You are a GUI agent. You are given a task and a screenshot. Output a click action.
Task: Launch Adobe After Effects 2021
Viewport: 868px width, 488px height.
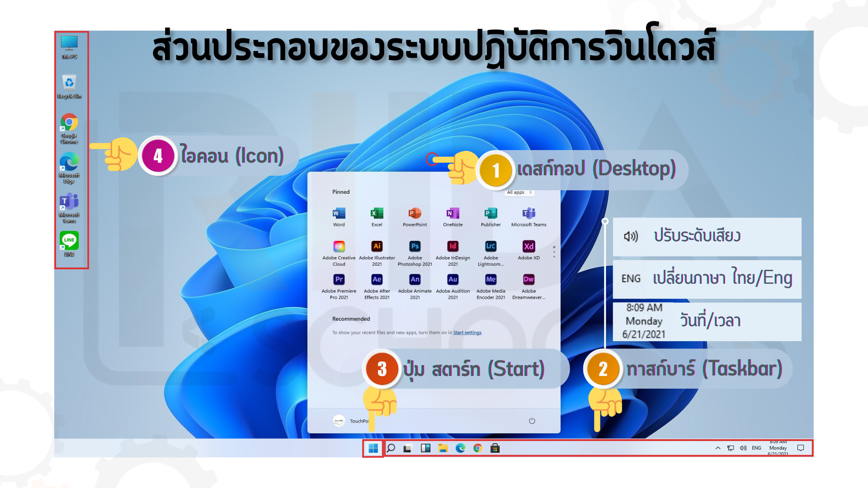pyautogui.click(x=377, y=287)
